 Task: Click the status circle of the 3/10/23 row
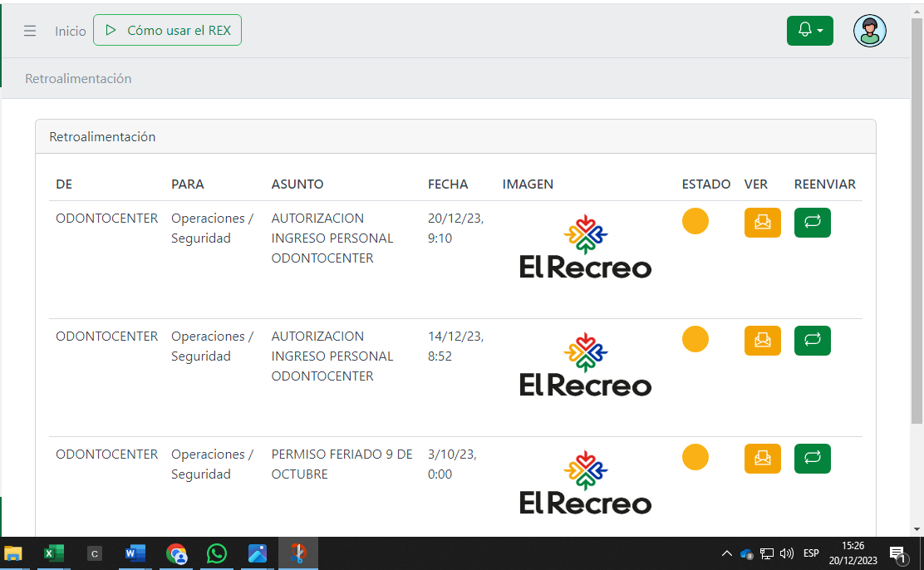pyautogui.click(x=695, y=457)
